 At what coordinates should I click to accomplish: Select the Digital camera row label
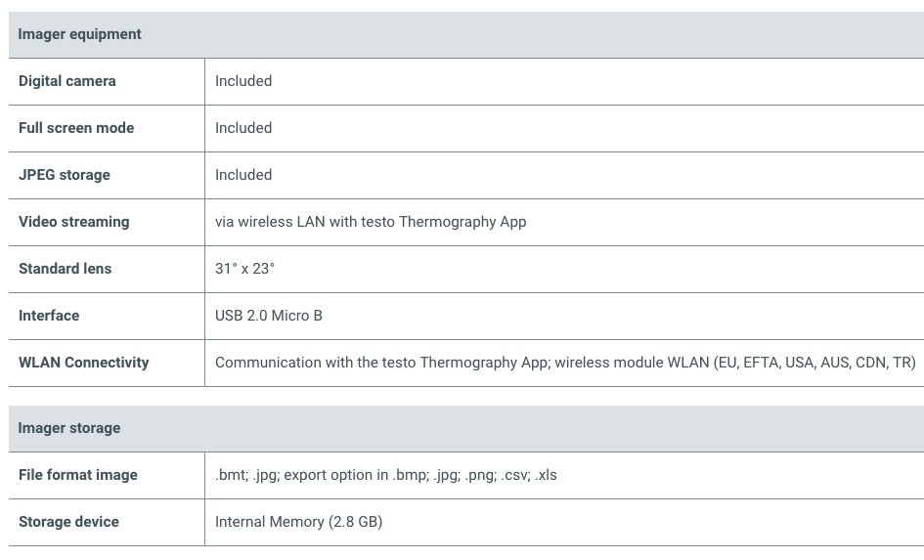[67, 81]
